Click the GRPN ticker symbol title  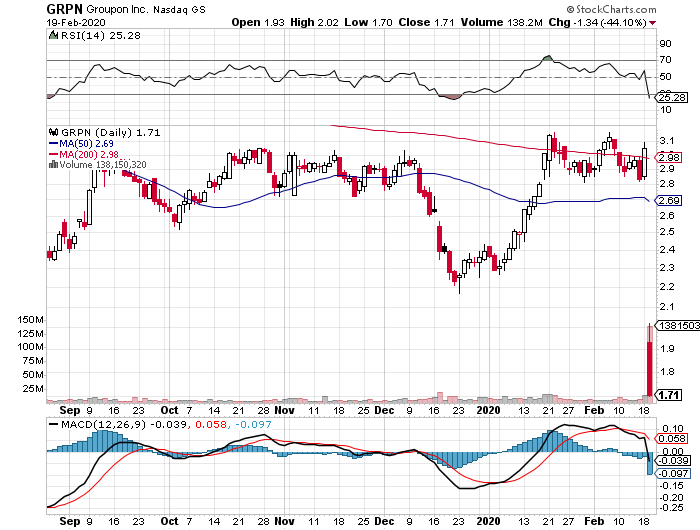(x=64, y=9)
